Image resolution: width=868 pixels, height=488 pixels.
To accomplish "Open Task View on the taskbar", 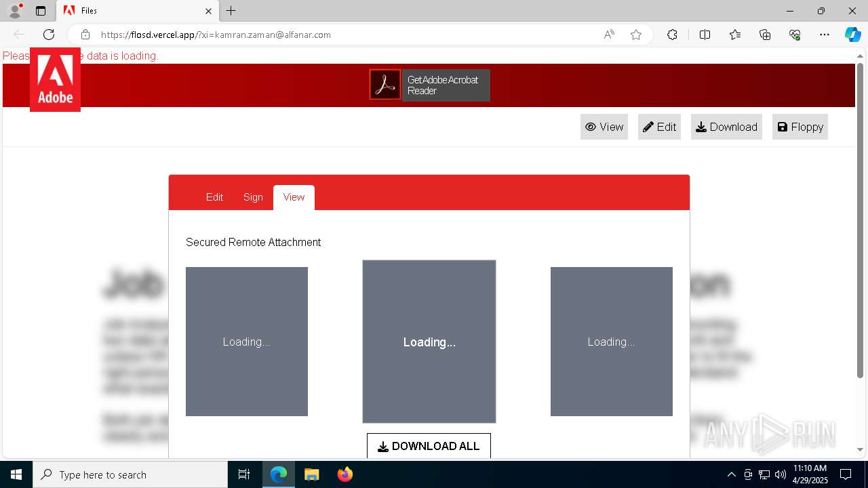I will click(x=244, y=474).
